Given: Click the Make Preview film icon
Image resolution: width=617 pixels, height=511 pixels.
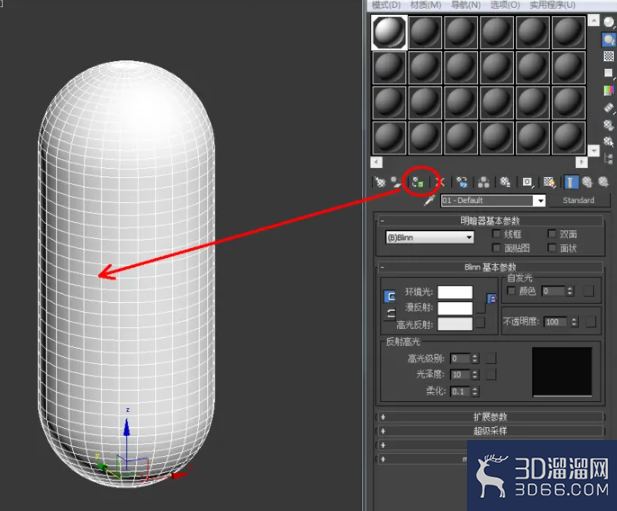Looking at the screenshot, I should (x=609, y=108).
